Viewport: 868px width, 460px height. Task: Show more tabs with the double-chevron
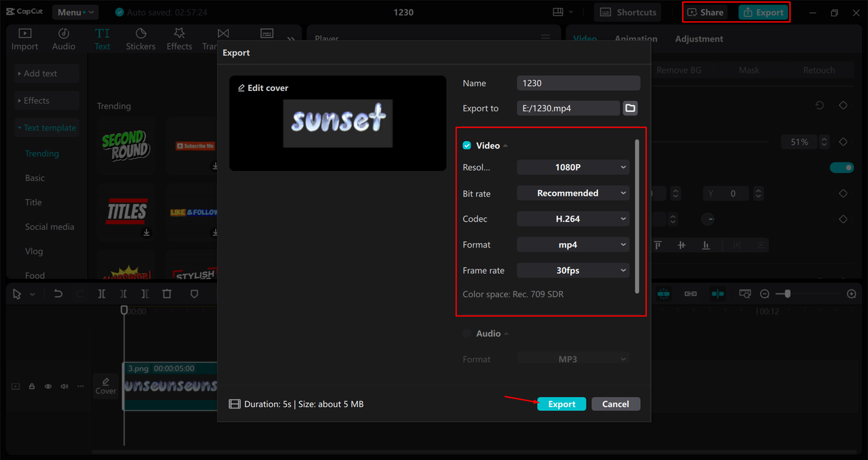291,39
